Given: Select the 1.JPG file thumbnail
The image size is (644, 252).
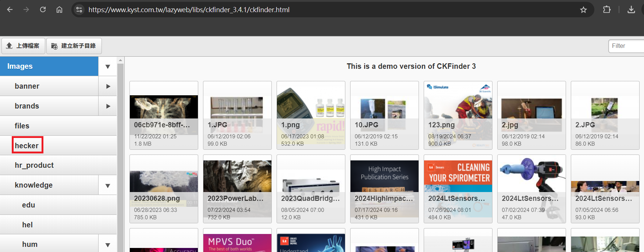Looking at the screenshot, I should click(x=237, y=115).
